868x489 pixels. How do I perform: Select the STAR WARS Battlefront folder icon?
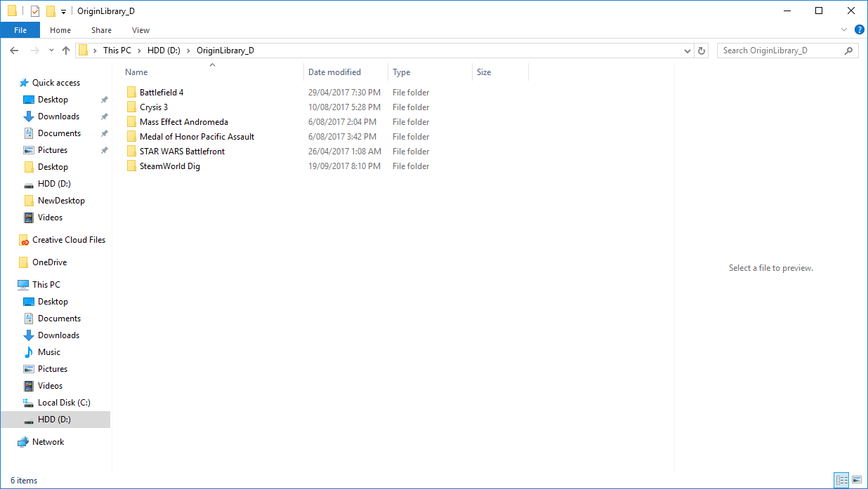131,152
